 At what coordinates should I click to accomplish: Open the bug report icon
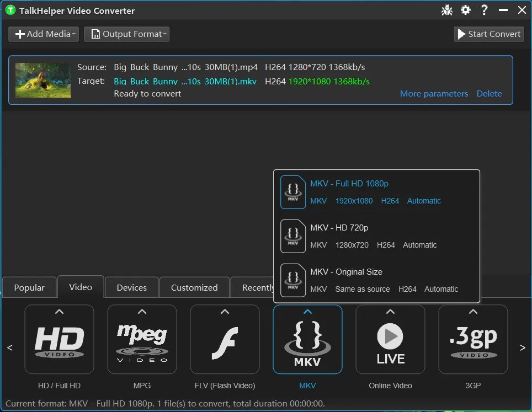[446, 9]
